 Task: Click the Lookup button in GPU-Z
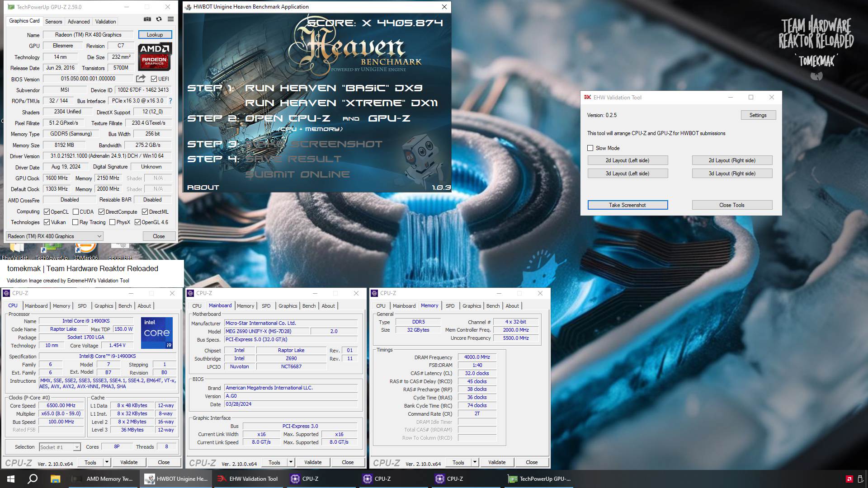(x=155, y=35)
